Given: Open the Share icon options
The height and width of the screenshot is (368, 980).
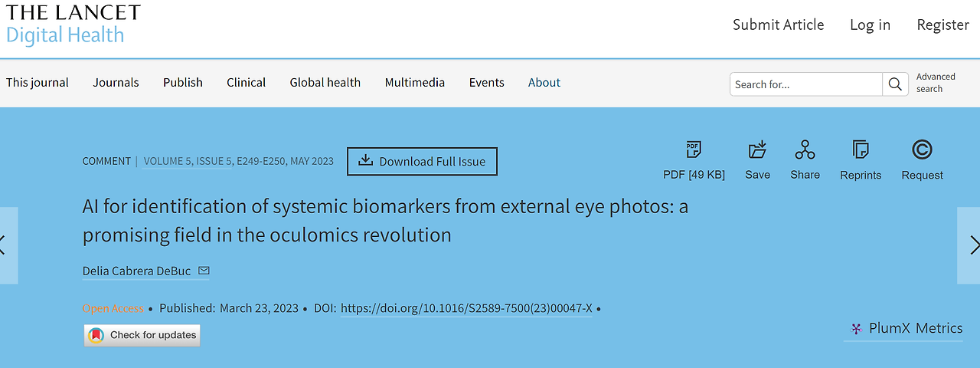Looking at the screenshot, I should (x=805, y=150).
